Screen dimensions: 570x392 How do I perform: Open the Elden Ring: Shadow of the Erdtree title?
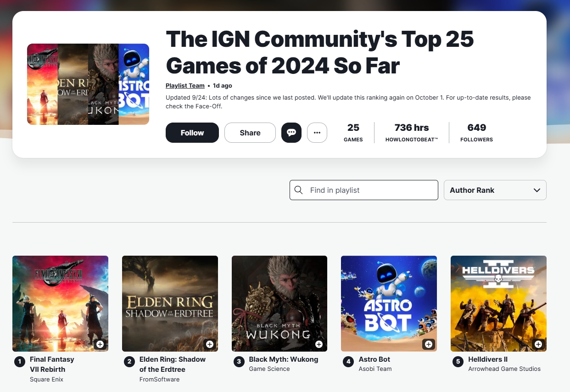point(173,364)
